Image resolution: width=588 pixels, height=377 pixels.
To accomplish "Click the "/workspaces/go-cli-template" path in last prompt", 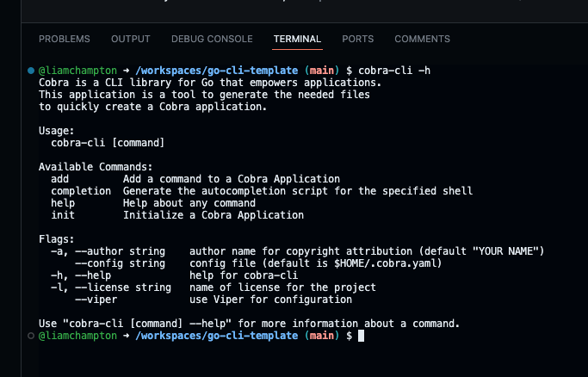I will tap(217, 336).
